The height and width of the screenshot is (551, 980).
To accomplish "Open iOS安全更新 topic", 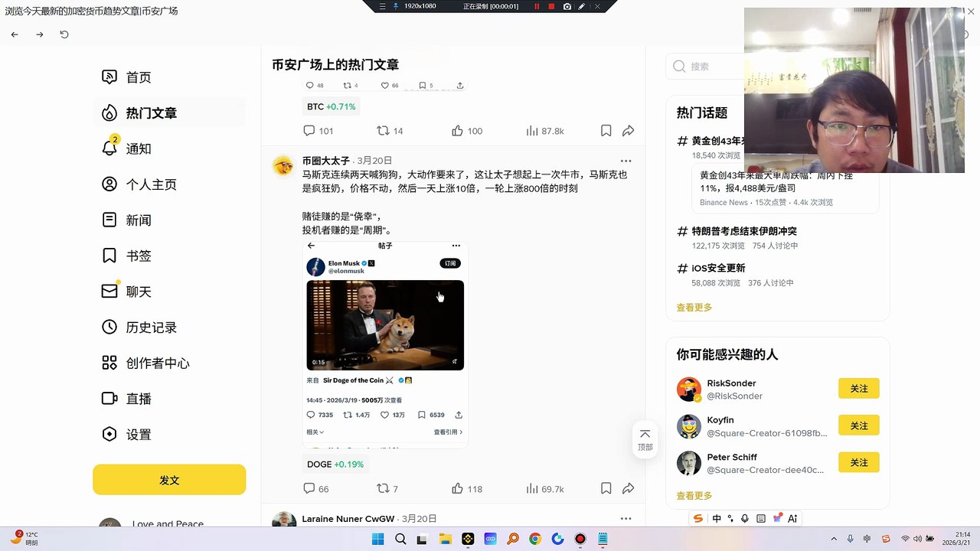I will pyautogui.click(x=718, y=268).
